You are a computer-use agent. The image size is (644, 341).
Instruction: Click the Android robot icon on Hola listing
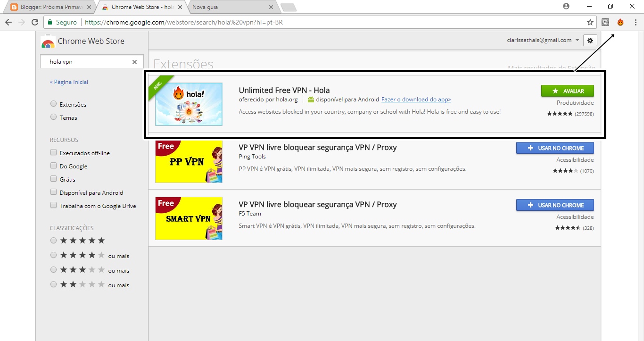coord(311,100)
